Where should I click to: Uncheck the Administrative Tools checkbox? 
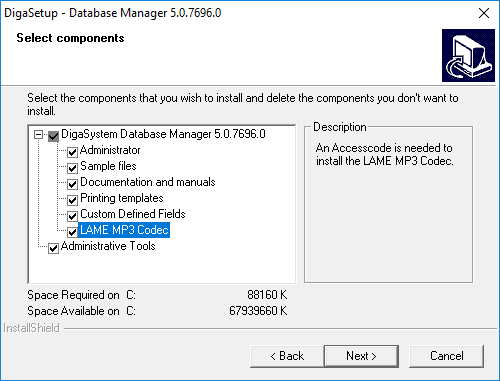point(53,248)
